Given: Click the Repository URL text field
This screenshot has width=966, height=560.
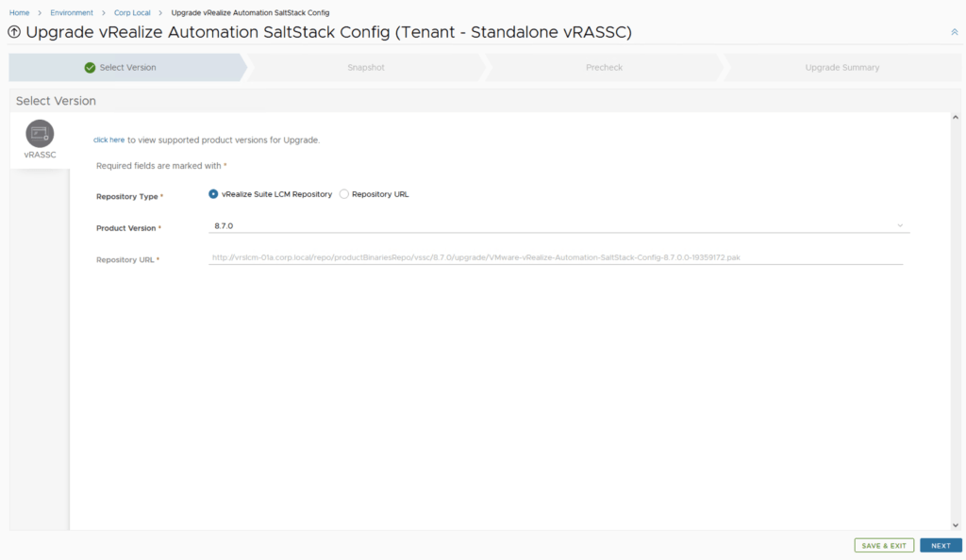Looking at the screenshot, I should click(555, 257).
